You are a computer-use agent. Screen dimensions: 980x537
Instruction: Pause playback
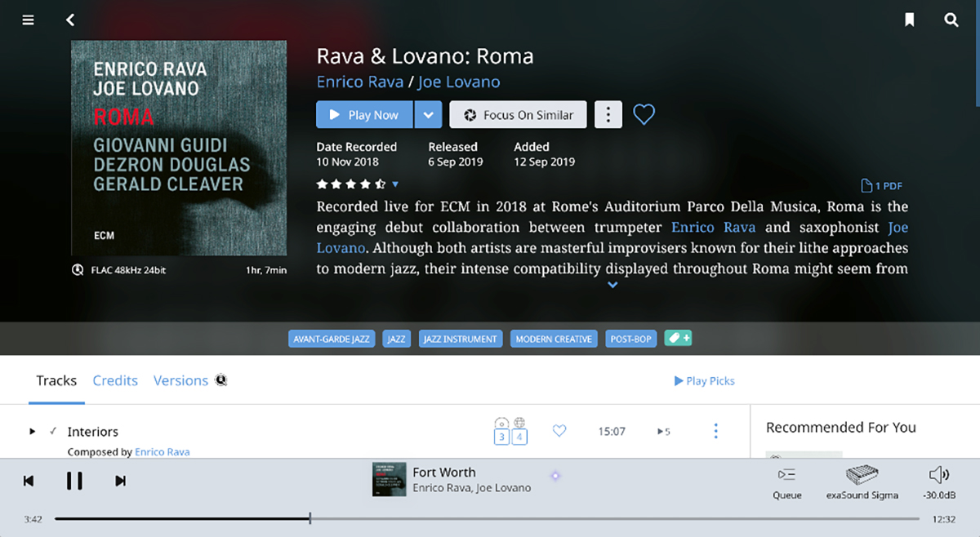coord(74,481)
